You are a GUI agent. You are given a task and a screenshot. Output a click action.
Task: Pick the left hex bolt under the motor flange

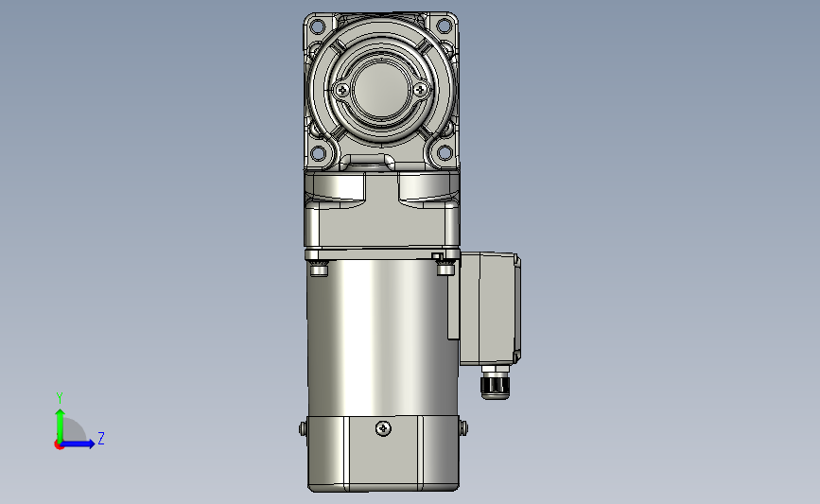tap(319, 269)
